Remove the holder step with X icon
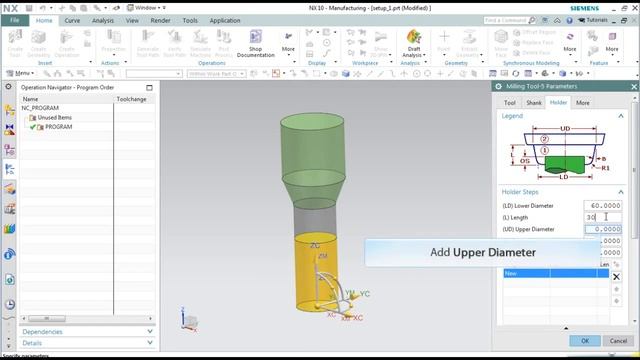The width and height of the screenshot is (640, 360). click(616, 277)
